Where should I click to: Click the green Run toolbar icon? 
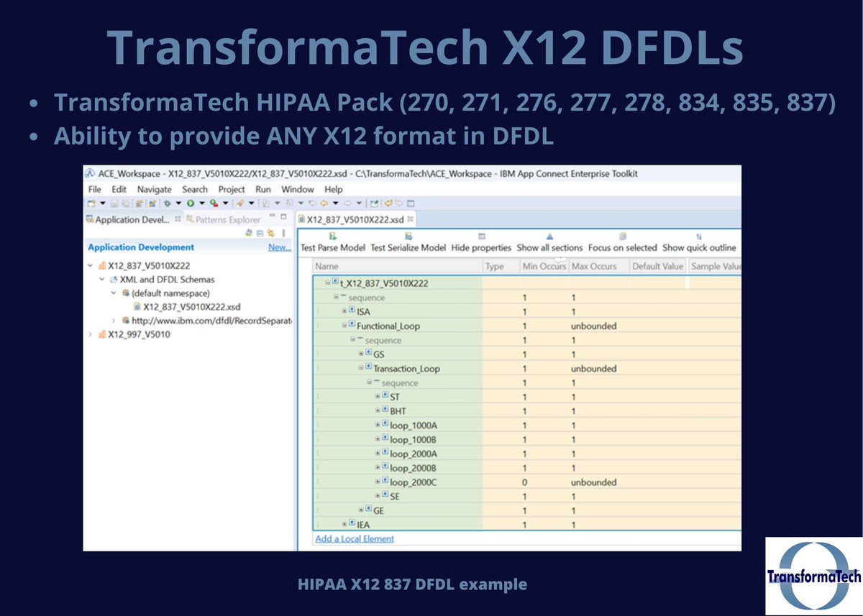191,203
